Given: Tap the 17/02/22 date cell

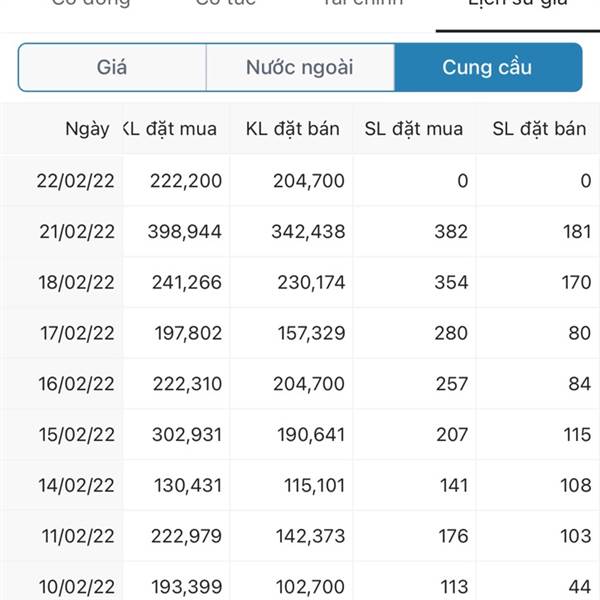Looking at the screenshot, I should (x=77, y=333).
